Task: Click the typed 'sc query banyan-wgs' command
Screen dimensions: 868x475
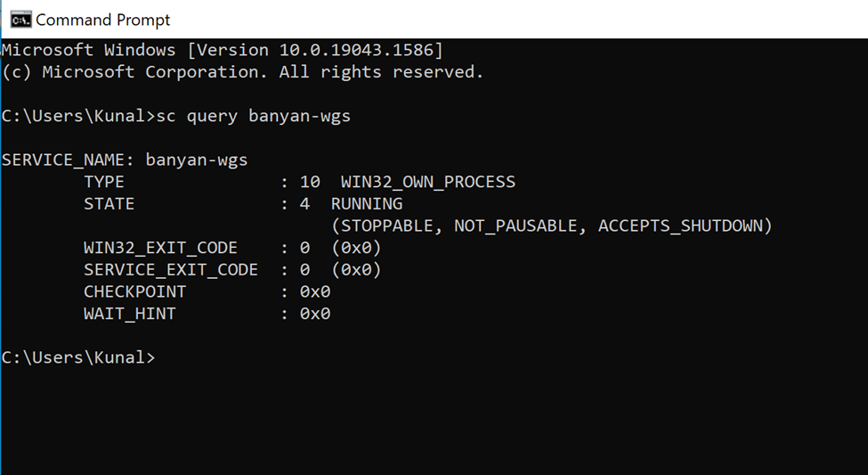Action: 254,116
